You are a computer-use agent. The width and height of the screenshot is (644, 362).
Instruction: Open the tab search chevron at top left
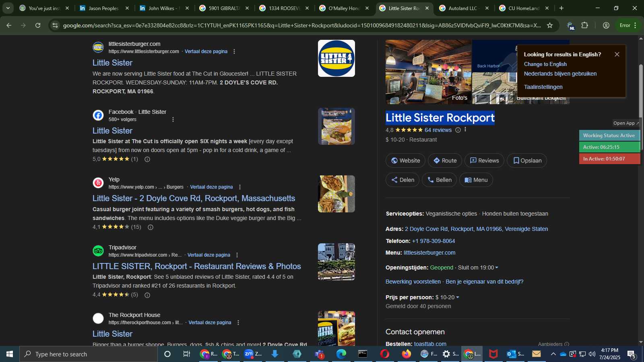point(8,8)
